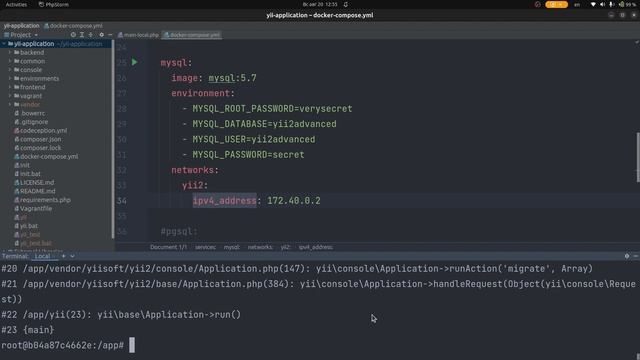The height and width of the screenshot is (360, 640).
Task: Expand the vagrant folder
Action: (10, 96)
